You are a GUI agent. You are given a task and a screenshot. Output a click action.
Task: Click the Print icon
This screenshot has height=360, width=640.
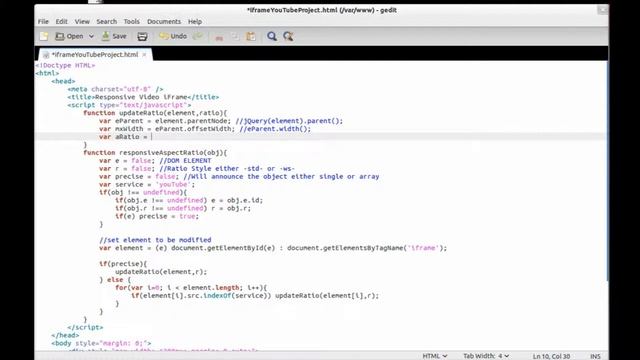[142, 36]
